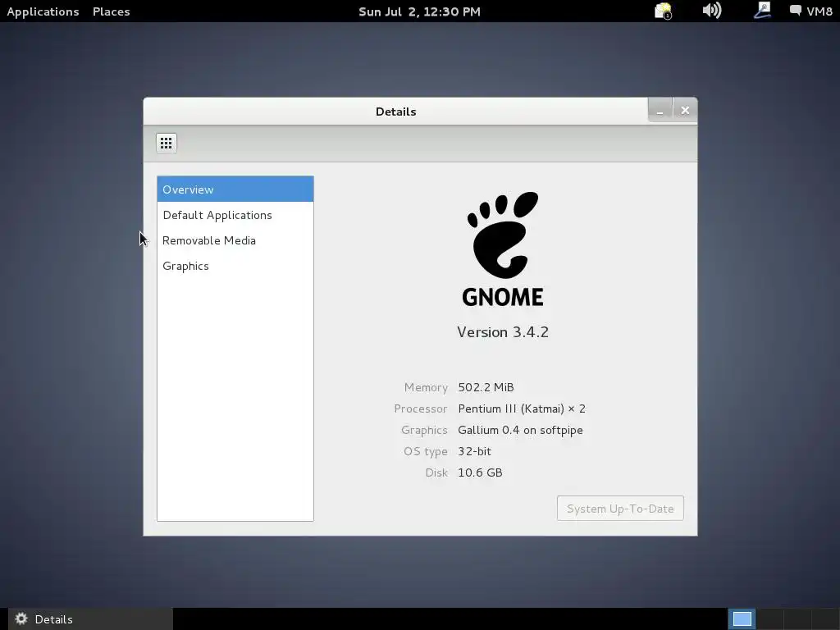The image size is (840, 630).
Task: Select Graphics in the sidebar
Action: click(x=235, y=267)
